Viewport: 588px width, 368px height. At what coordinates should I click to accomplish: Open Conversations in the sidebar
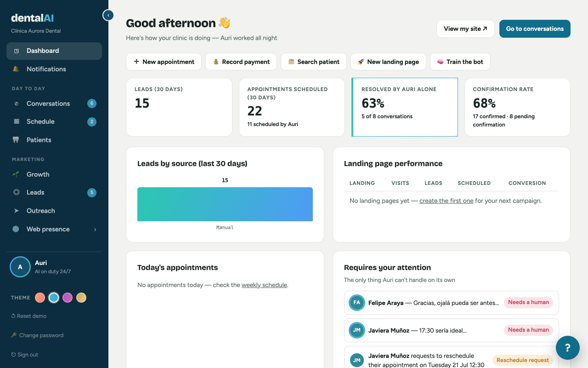[x=54, y=104]
